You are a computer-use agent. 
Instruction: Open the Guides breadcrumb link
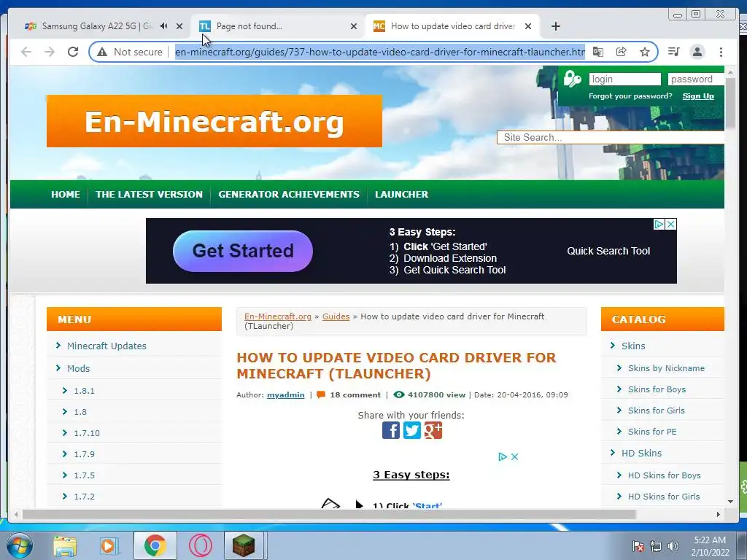pos(336,316)
